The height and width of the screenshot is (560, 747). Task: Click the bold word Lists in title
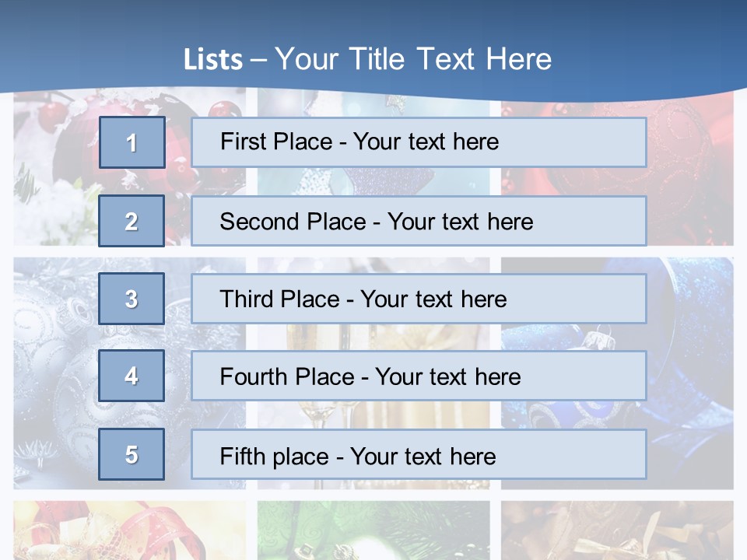(212, 60)
